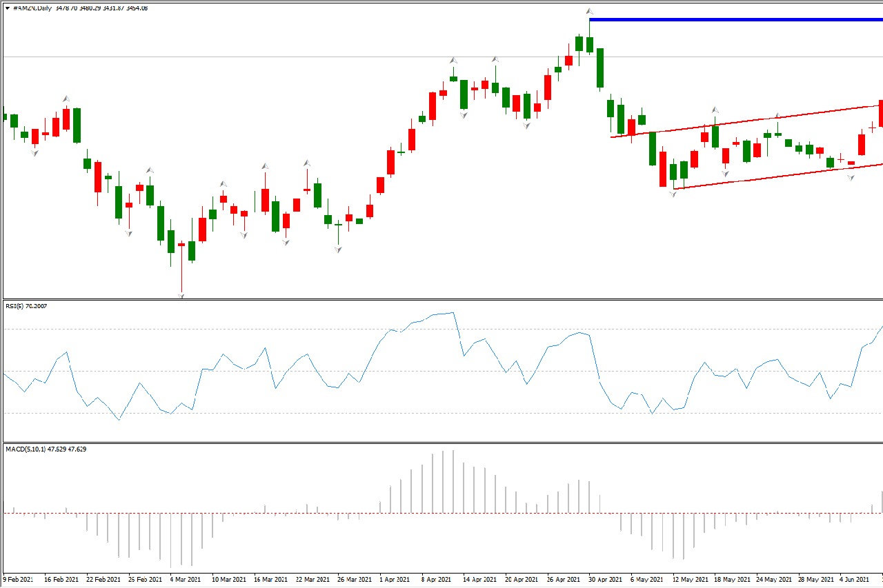This screenshot has height=588, width=883.
Task: Select the thick blue horizontal resistance line
Action: pos(731,19)
